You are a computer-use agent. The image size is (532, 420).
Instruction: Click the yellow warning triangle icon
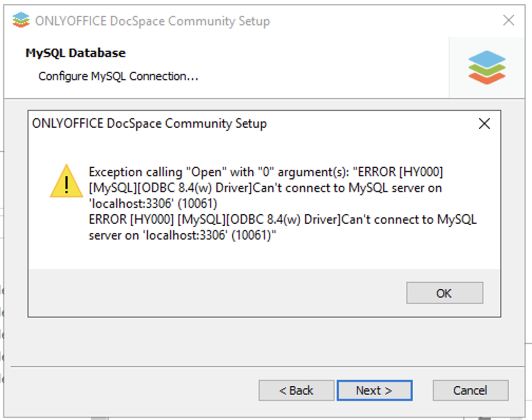(x=66, y=181)
